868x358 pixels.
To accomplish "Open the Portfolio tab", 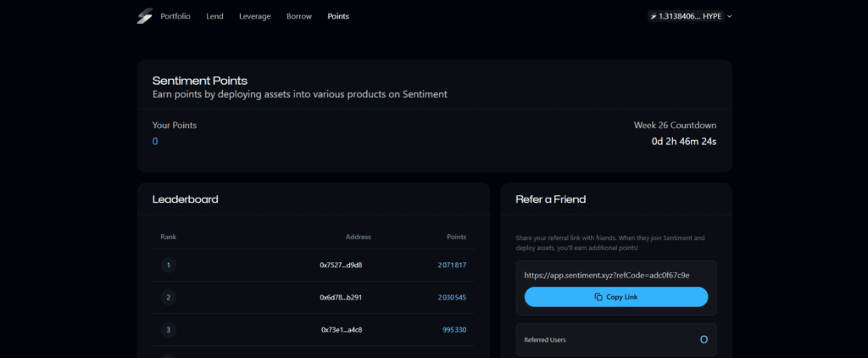I will (175, 16).
